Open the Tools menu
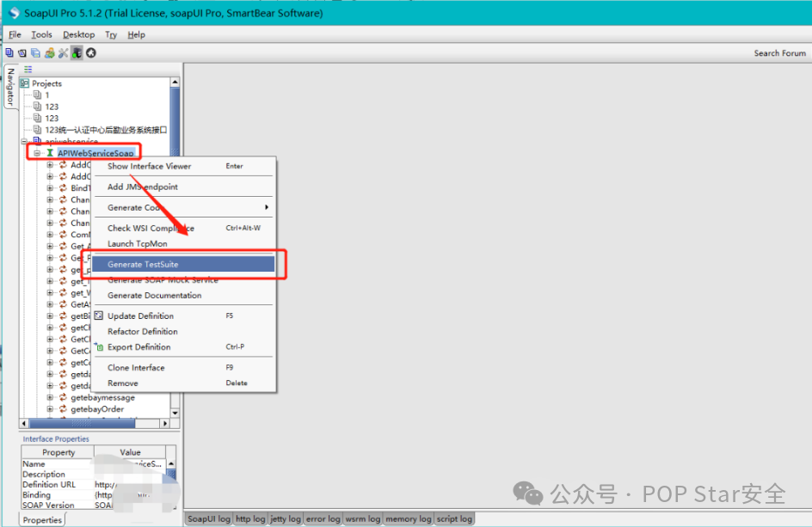Image resolution: width=812 pixels, height=527 pixels. click(41, 34)
